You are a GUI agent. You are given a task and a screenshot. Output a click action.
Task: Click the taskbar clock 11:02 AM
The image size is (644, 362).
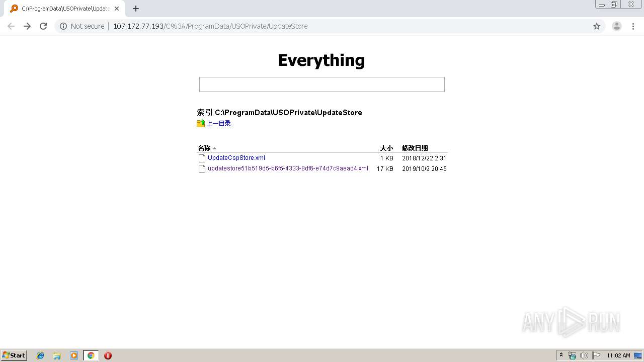coord(618,355)
